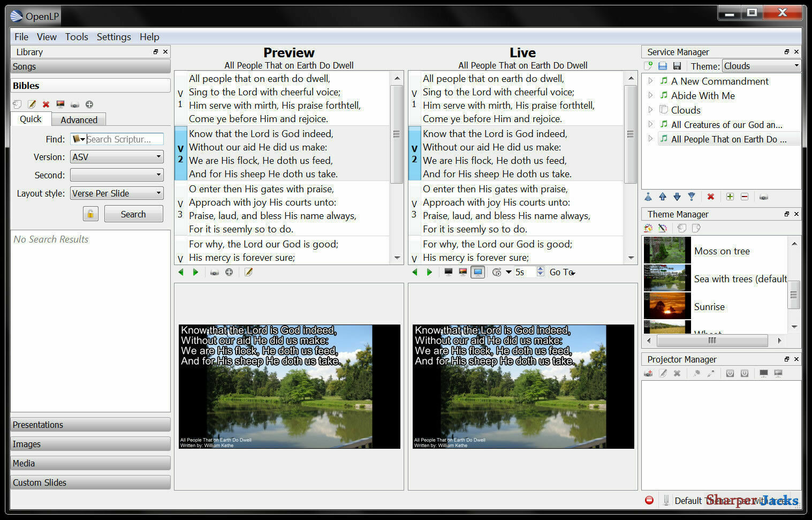Switch to the Advanced Bible search tab
Viewport: 812px width, 520px height.
pos(79,120)
